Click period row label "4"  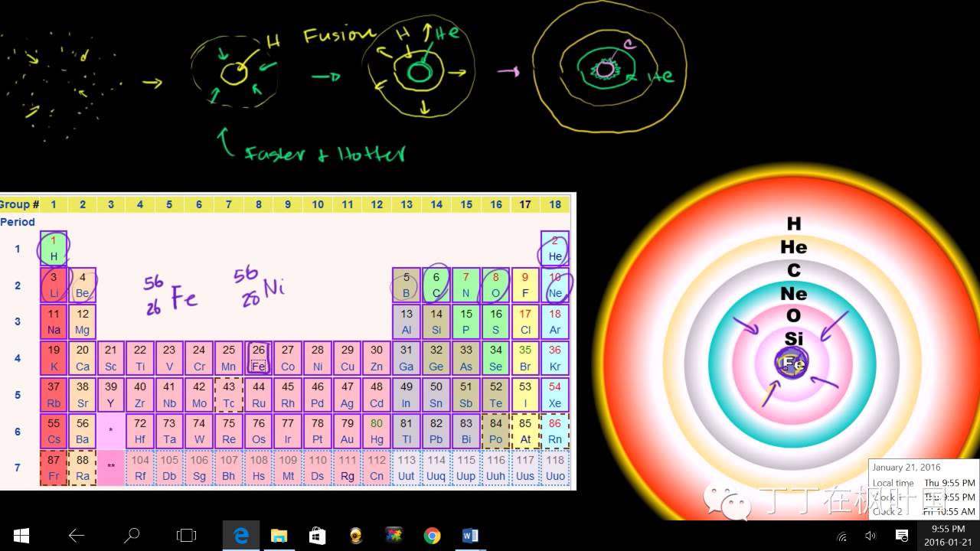pyautogui.click(x=18, y=359)
